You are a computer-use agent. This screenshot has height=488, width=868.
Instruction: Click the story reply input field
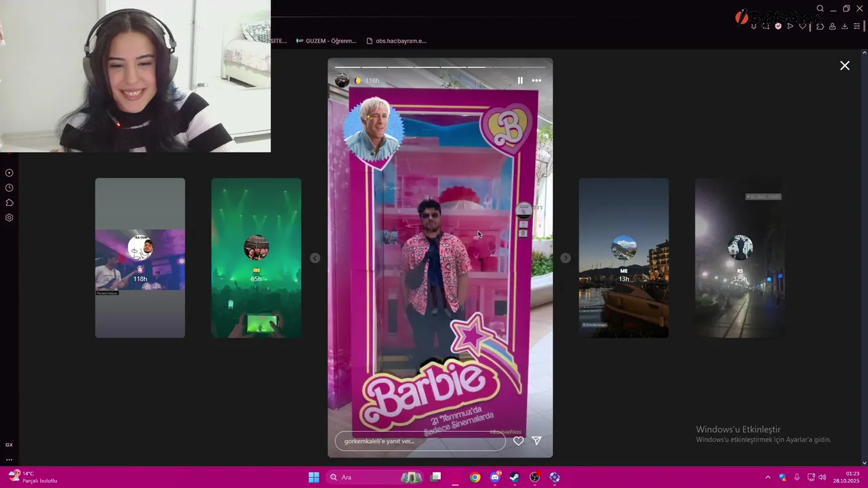[420, 441]
